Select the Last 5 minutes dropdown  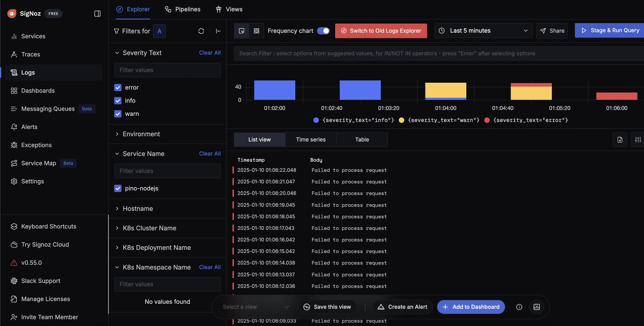pyautogui.click(x=483, y=30)
